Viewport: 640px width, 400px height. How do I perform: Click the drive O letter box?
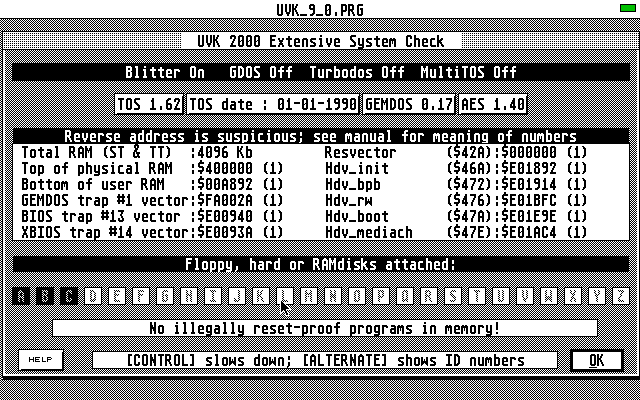point(357,296)
